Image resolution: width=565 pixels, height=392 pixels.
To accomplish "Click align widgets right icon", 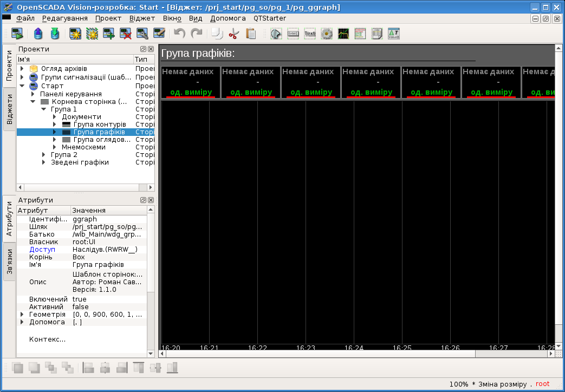I will click(x=122, y=368).
